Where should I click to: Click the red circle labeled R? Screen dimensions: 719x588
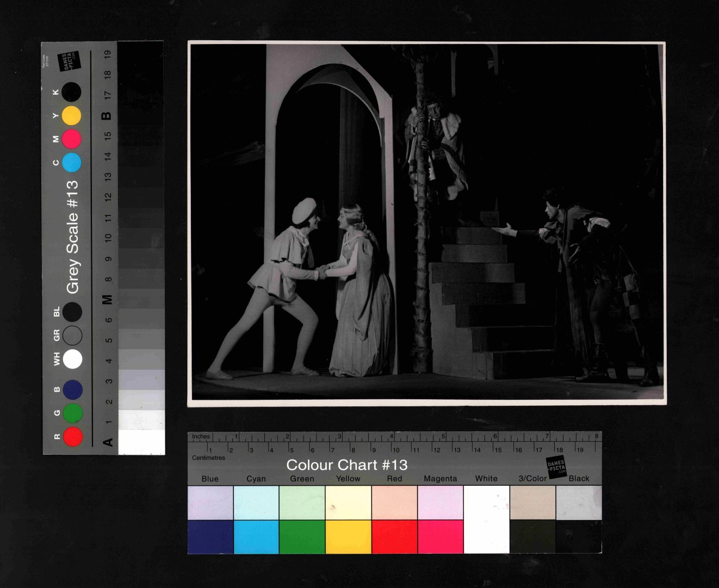tap(73, 436)
